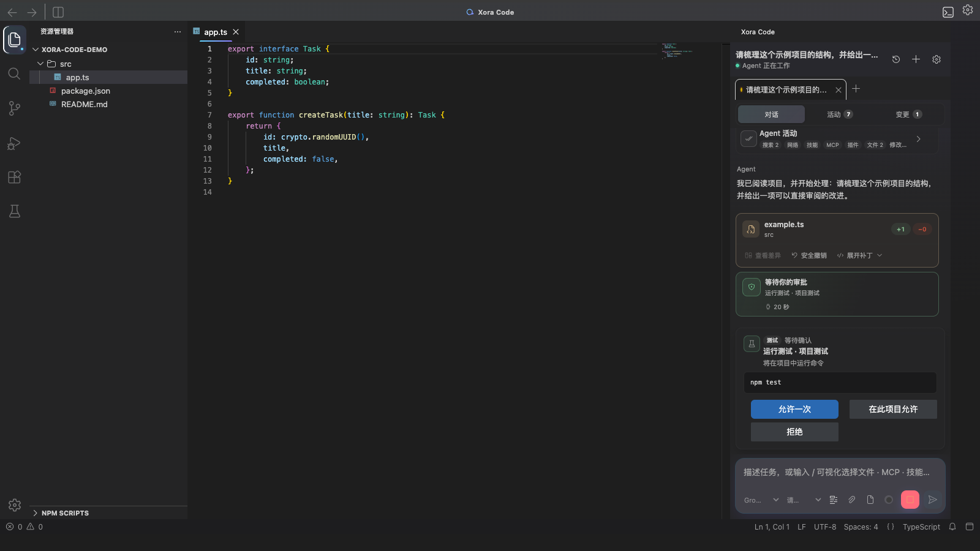
Task: Switch to the 变更 tab
Action: pos(908,114)
